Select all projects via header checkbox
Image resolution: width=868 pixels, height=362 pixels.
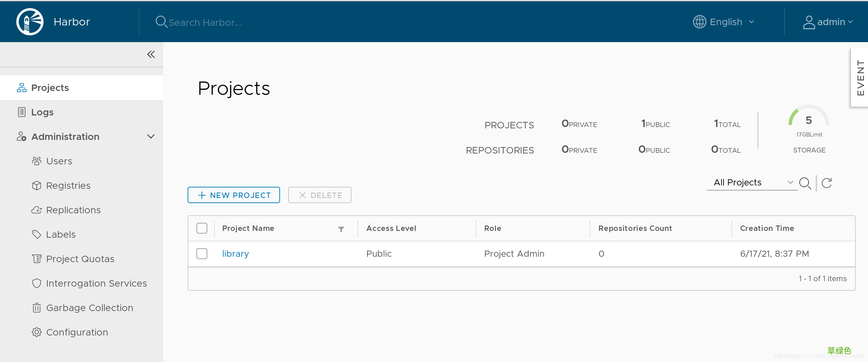[202, 228]
